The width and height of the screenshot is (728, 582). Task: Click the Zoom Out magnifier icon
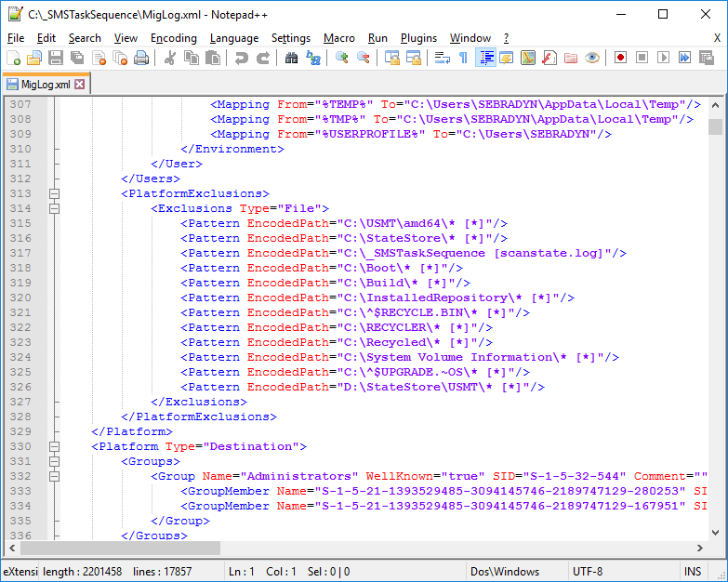364,58
